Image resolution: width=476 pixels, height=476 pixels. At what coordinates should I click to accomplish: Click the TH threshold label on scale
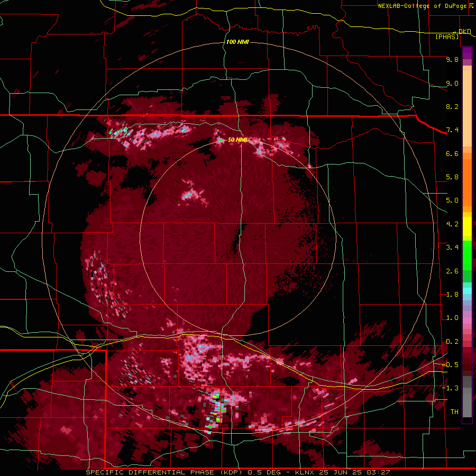[x=454, y=412]
